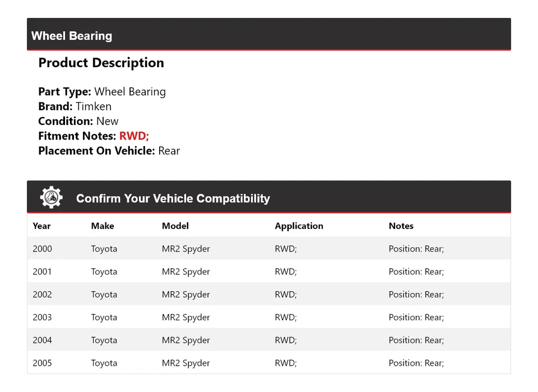Screen dimensions: 538x392
Task: Click Position: Rear in the 2005 row
Action: [416, 363]
